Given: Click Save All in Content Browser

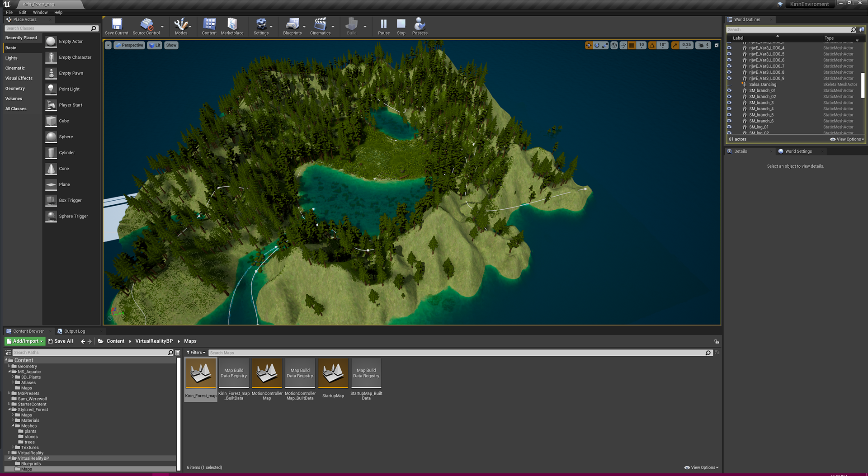Looking at the screenshot, I should pos(61,341).
